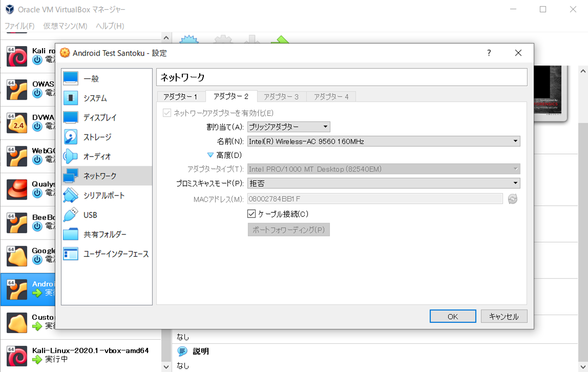Switch to アダプター 3 tab
Viewport: 588px width, 372px height.
(281, 97)
